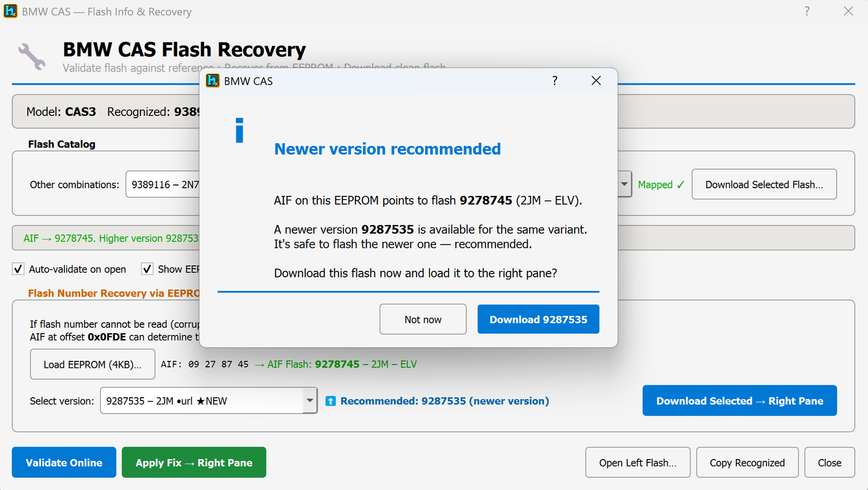Click the AIF Flash: 9278745 – 2JM – ELV text

coord(342,364)
